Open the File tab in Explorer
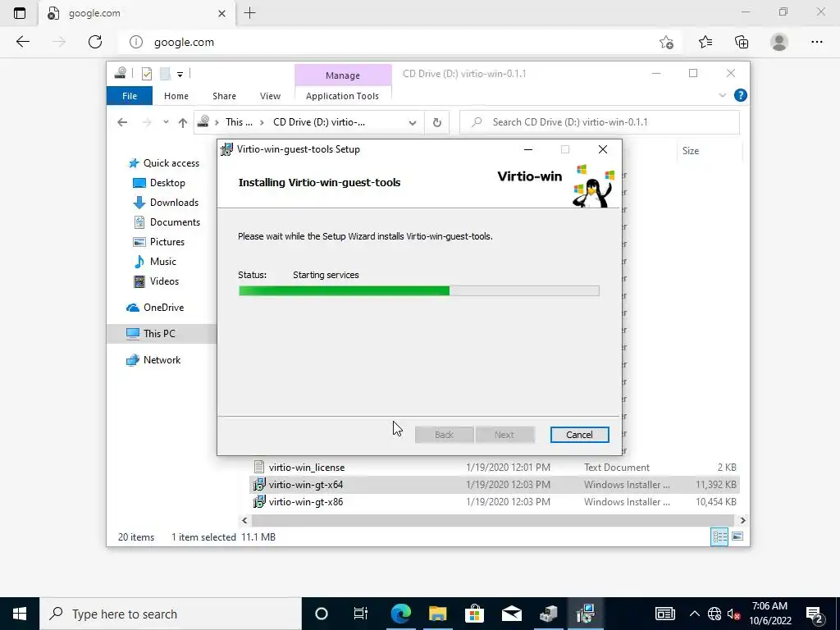The width and height of the screenshot is (840, 630). click(130, 96)
